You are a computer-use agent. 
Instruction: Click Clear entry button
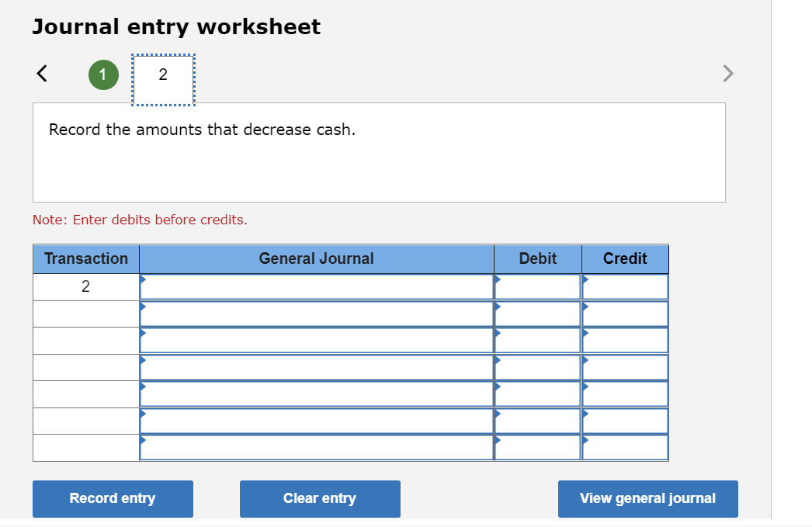click(320, 498)
